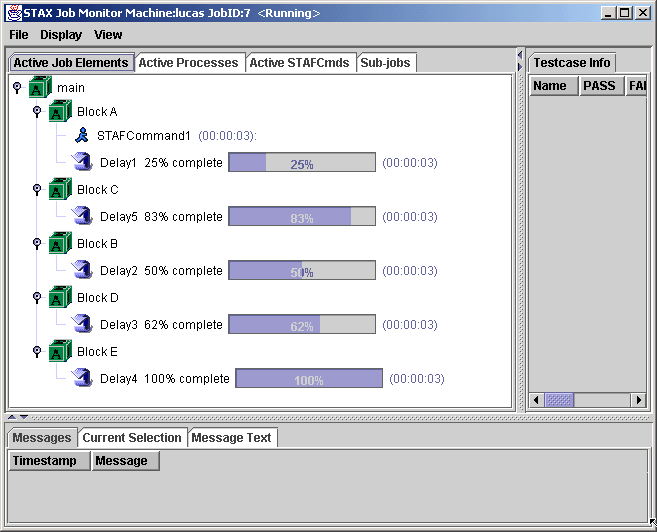Select the Block B label
Image resolution: width=657 pixels, height=532 pixels.
click(x=97, y=243)
